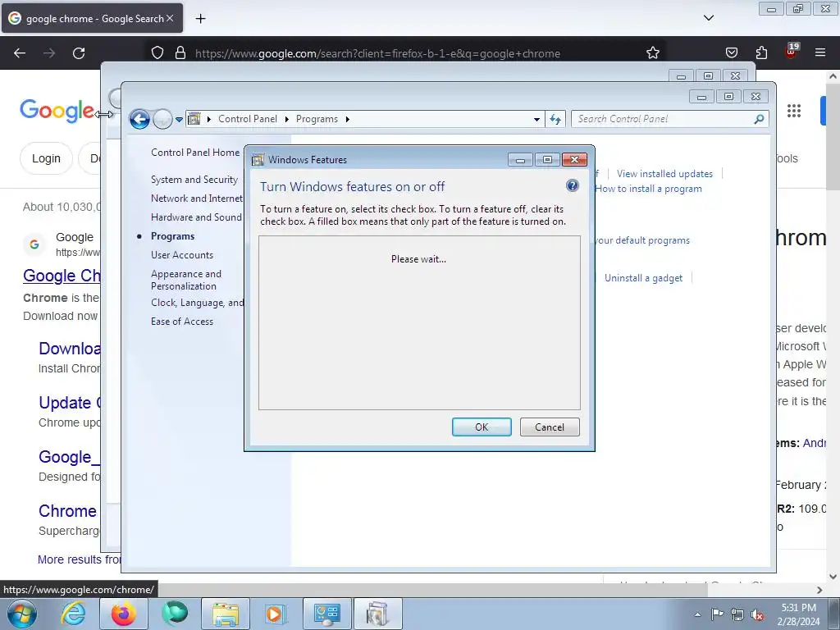Click the Login chip on Google results
This screenshot has width=840, height=630.
coord(46,158)
